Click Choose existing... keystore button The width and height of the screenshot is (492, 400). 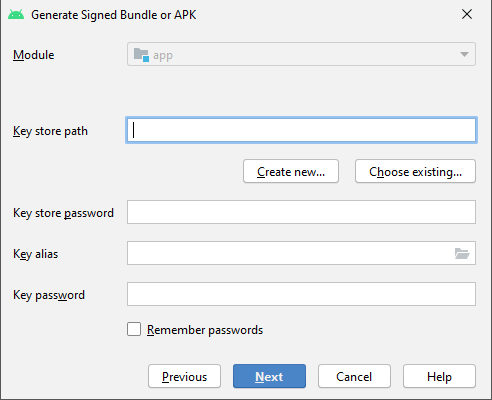click(415, 171)
